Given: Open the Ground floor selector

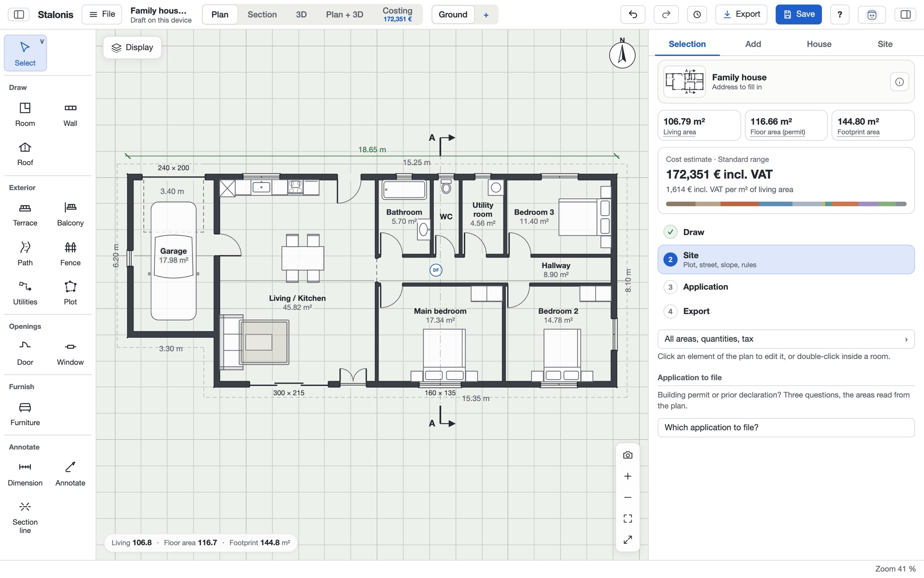Looking at the screenshot, I should (x=453, y=15).
